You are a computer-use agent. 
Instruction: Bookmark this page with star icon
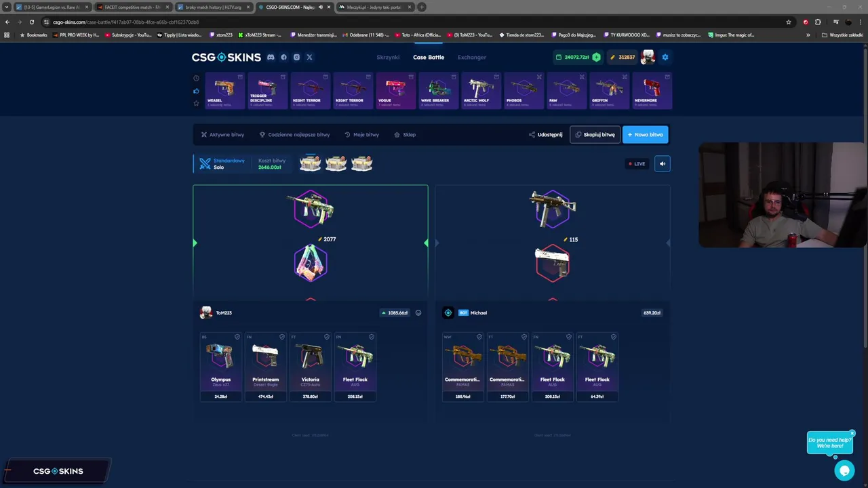pos(788,22)
